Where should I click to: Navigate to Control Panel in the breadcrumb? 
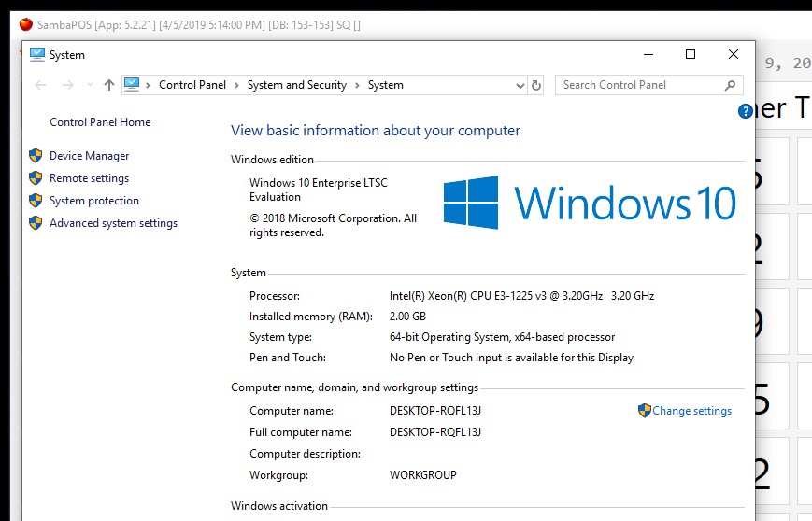(x=192, y=85)
